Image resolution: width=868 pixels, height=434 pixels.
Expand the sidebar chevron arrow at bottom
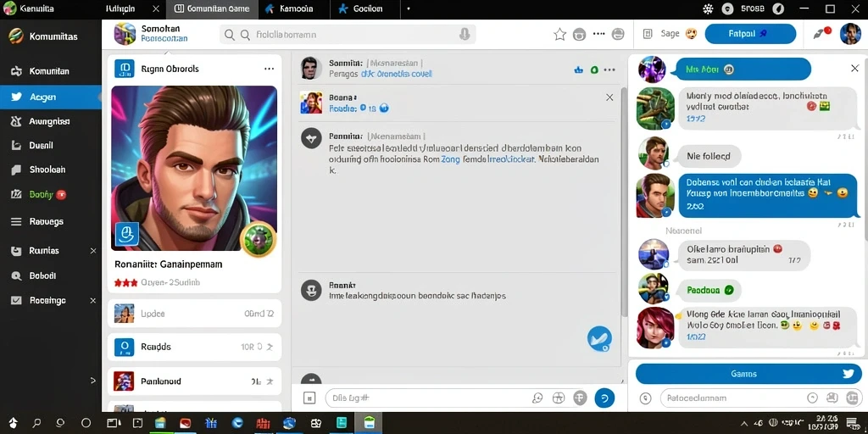(93, 381)
